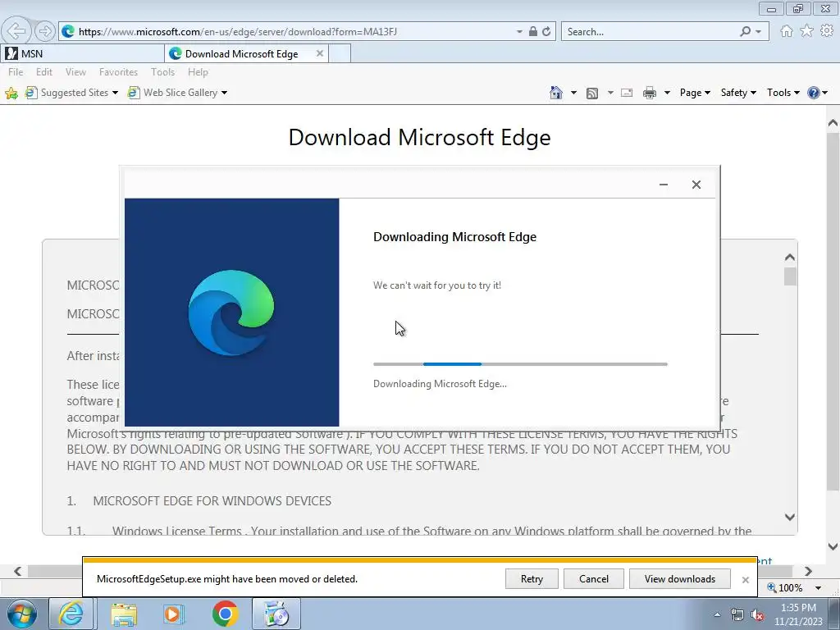Expand search provider dropdown arrow

pyautogui.click(x=758, y=32)
